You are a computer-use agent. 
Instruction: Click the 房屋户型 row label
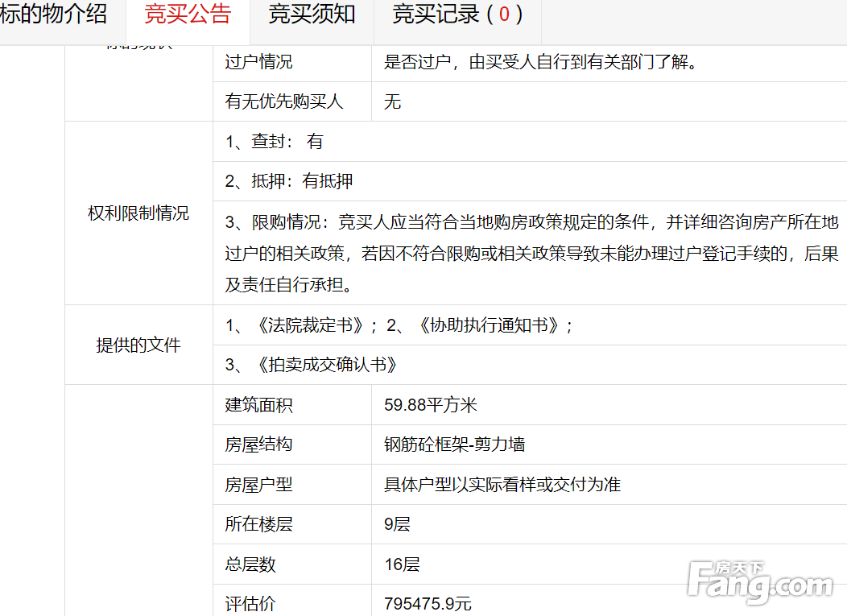(x=258, y=485)
